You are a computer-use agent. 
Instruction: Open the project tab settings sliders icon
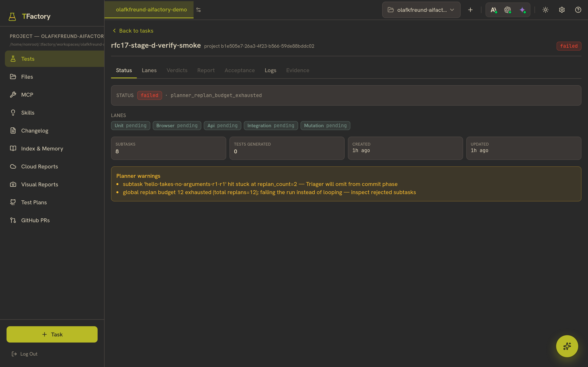198,10
